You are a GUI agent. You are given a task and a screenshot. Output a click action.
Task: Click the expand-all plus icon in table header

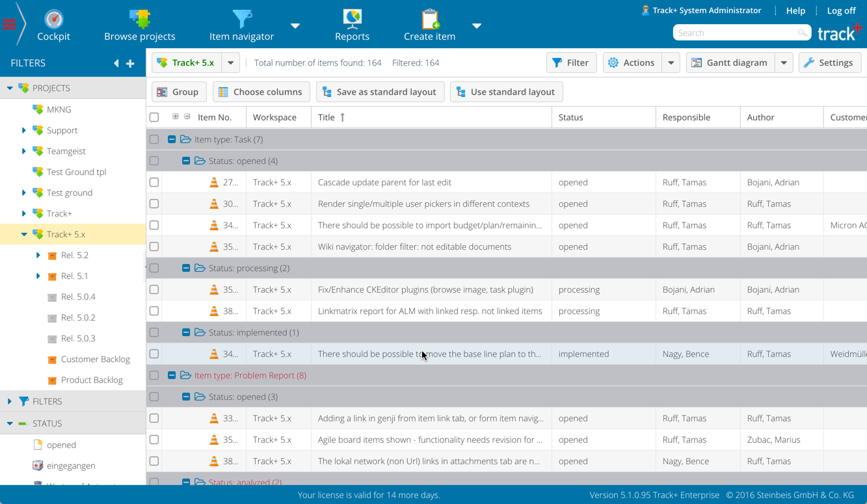[x=176, y=117]
